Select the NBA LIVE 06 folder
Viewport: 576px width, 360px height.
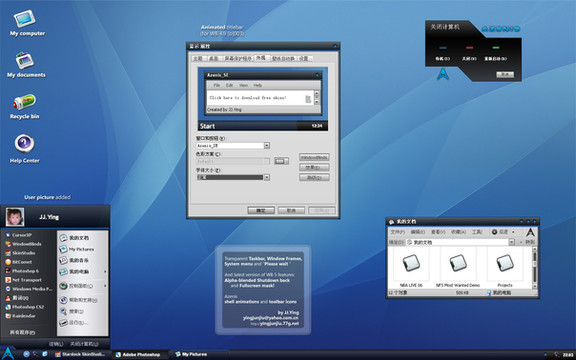click(x=411, y=268)
